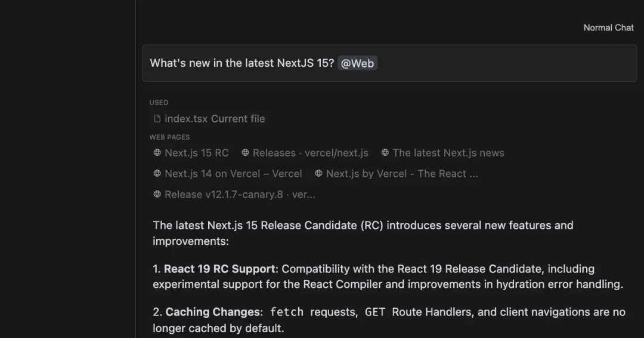Viewport: 644px width, 338px height.
Task: Click globe icon beside Next.js 14 on Vercel
Action: pyautogui.click(x=157, y=174)
